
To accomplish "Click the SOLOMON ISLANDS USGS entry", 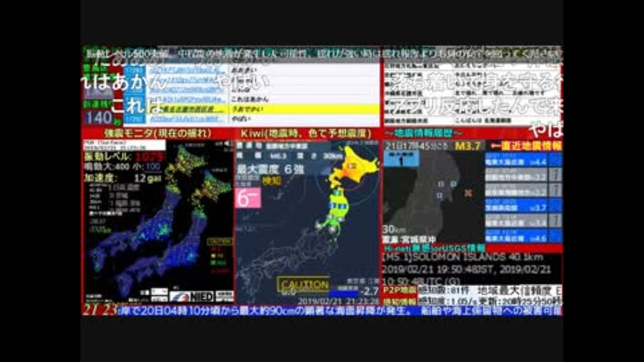I will point(462,257).
